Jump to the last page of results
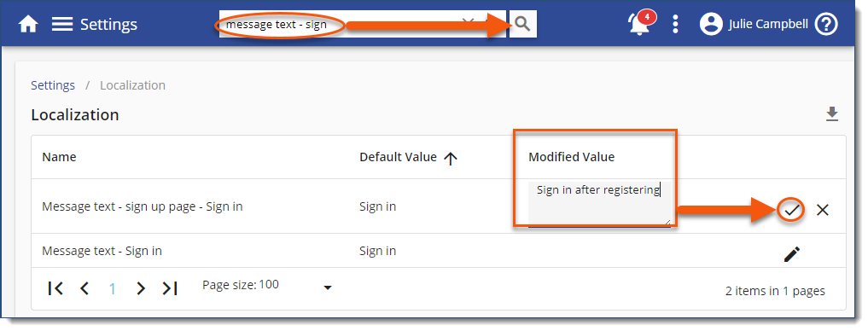 [x=169, y=288]
